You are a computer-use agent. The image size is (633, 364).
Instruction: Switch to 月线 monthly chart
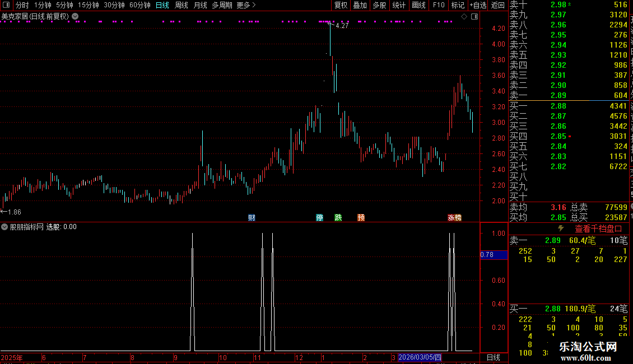(x=200, y=5)
